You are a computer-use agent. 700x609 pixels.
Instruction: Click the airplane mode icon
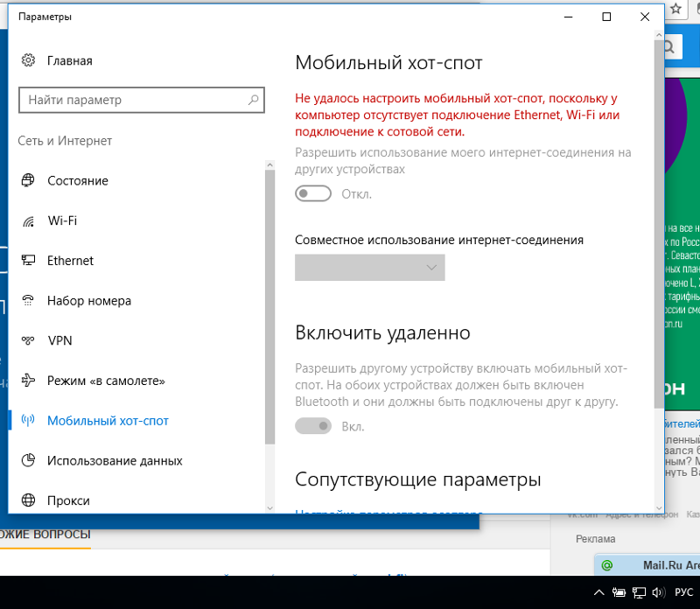(28, 381)
